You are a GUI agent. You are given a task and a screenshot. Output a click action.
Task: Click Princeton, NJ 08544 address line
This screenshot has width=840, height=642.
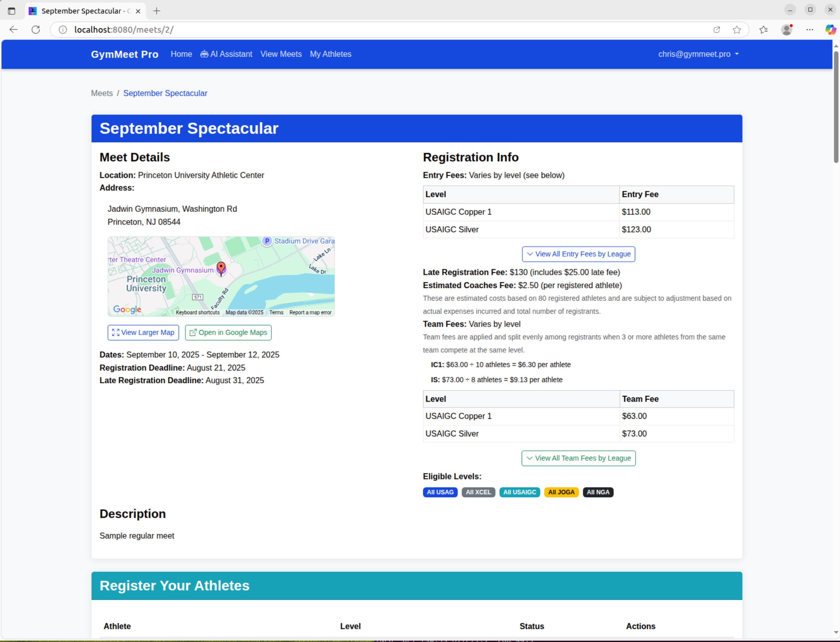tap(144, 222)
